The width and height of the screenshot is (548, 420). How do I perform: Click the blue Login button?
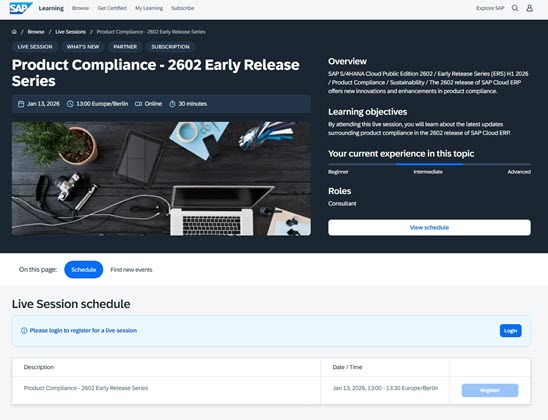[510, 331]
